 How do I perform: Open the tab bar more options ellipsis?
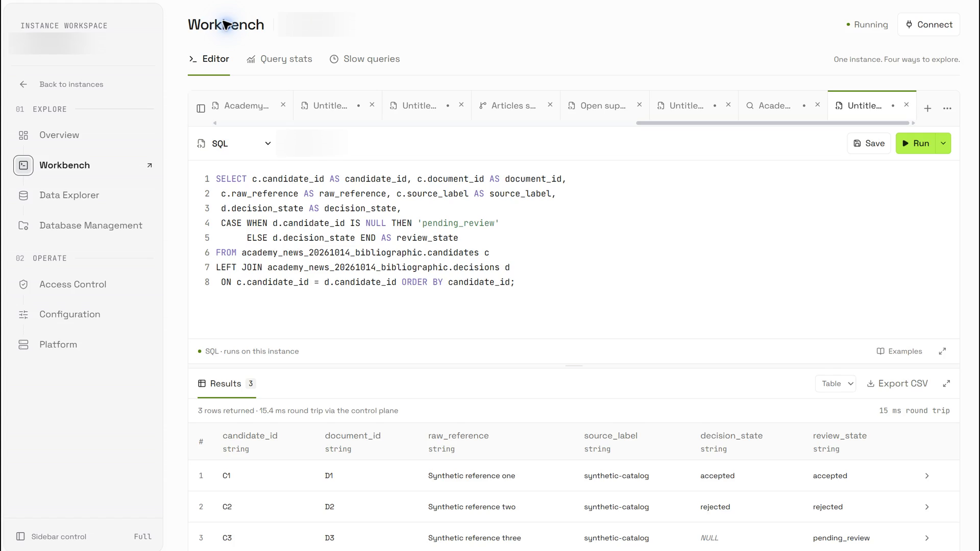pos(947,108)
